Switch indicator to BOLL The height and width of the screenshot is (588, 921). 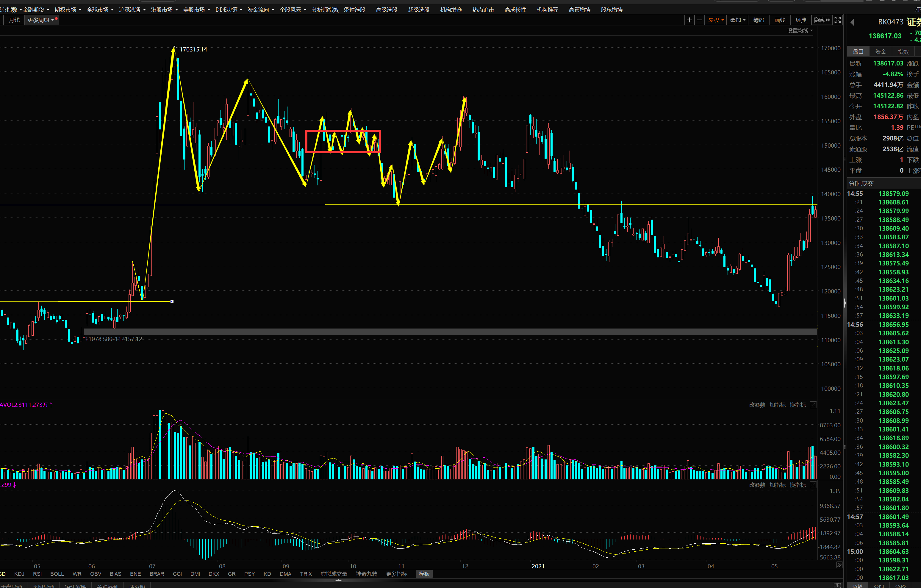57,574
